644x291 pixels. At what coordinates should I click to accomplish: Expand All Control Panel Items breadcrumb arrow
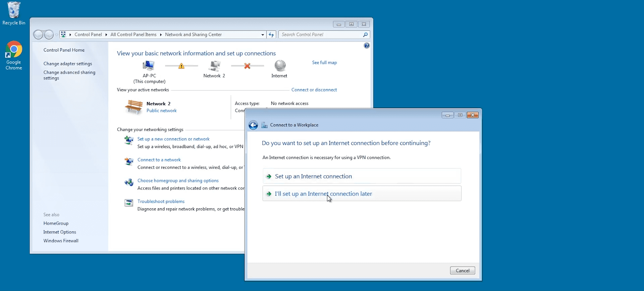[x=161, y=34]
